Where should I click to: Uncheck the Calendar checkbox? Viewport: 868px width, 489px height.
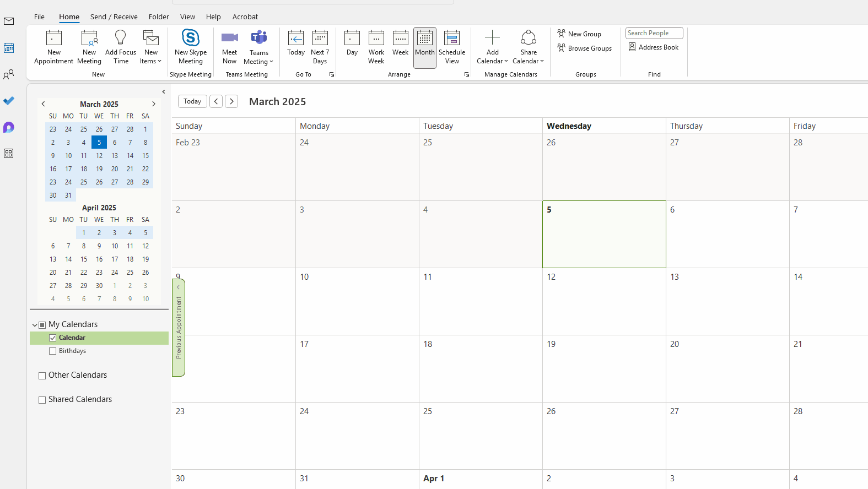[x=53, y=338]
